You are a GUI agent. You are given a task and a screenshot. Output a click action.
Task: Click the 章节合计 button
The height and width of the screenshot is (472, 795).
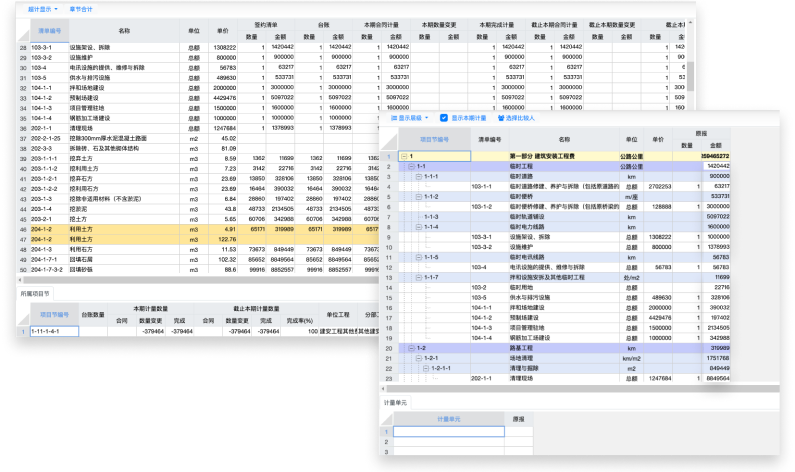(82, 8)
